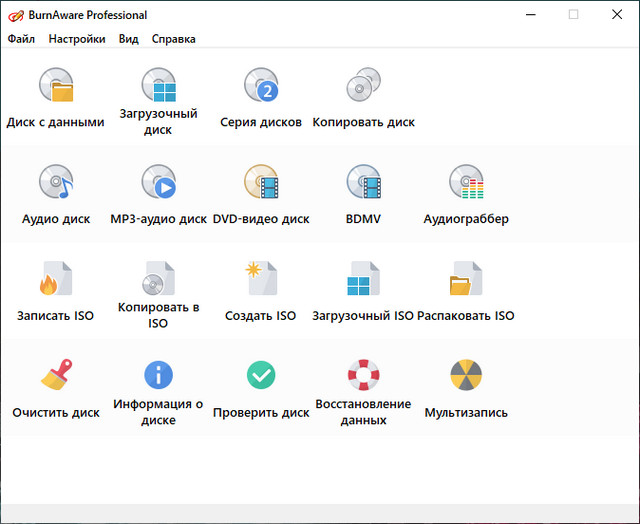The height and width of the screenshot is (524, 640).
Task: Open Копировать в ISO tool
Action: (x=158, y=281)
